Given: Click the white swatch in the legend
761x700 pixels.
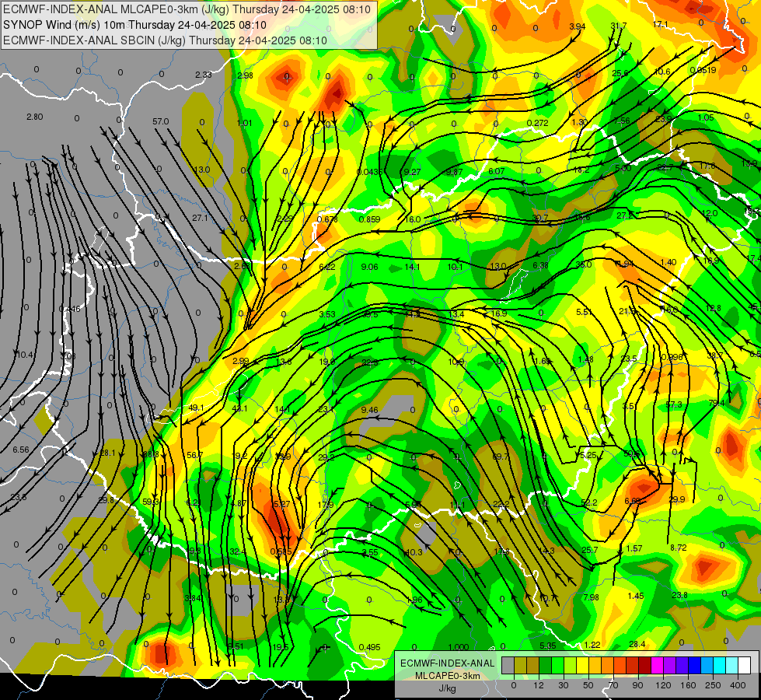Looking at the screenshot, I should coord(745,665).
